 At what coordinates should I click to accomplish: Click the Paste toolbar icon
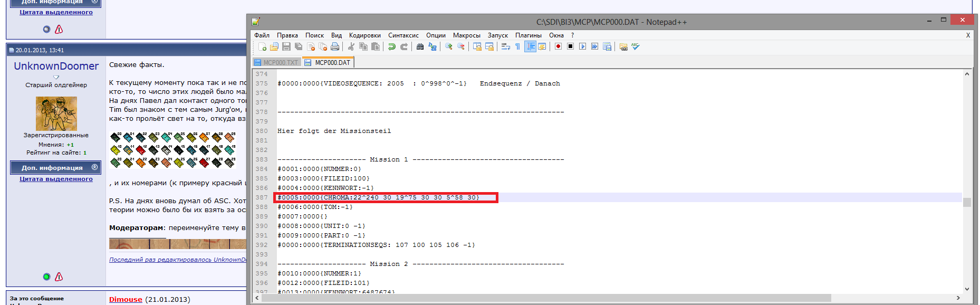pyautogui.click(x=376, y=46)
